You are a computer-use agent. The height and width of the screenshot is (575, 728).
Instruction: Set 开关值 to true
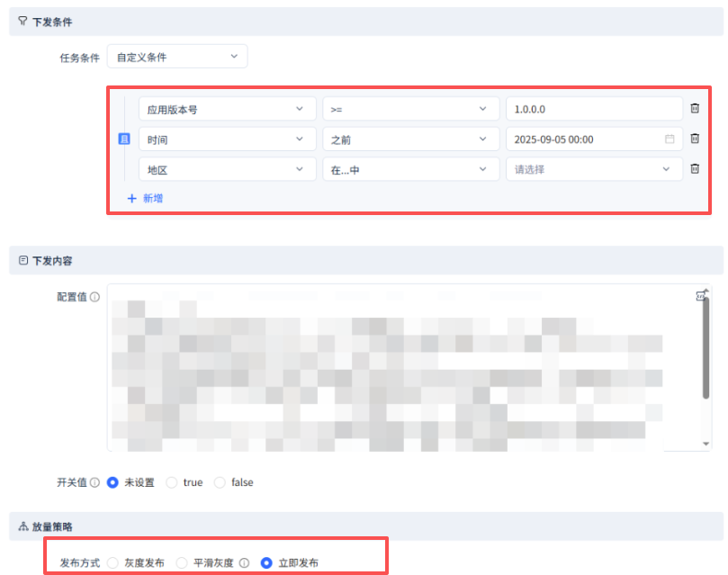173,482
